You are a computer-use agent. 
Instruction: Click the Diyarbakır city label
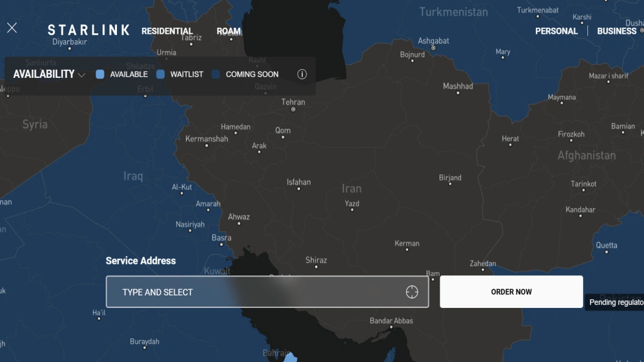pyautogui.click(x=69, y=42)
